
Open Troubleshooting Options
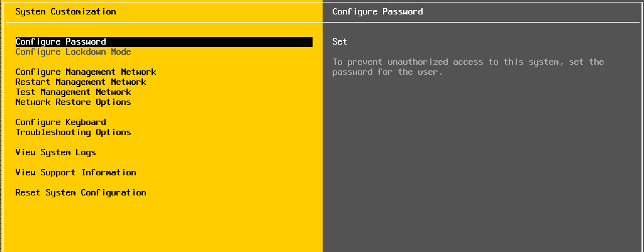73,132
